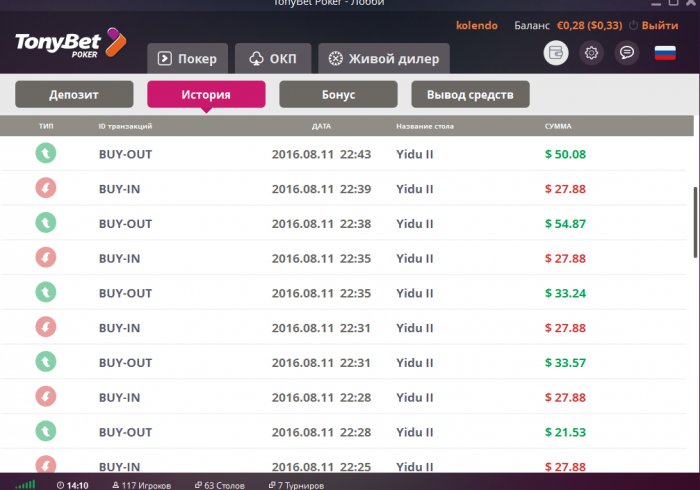
Task: Click the Название стола column header
Action: (425, 126)
